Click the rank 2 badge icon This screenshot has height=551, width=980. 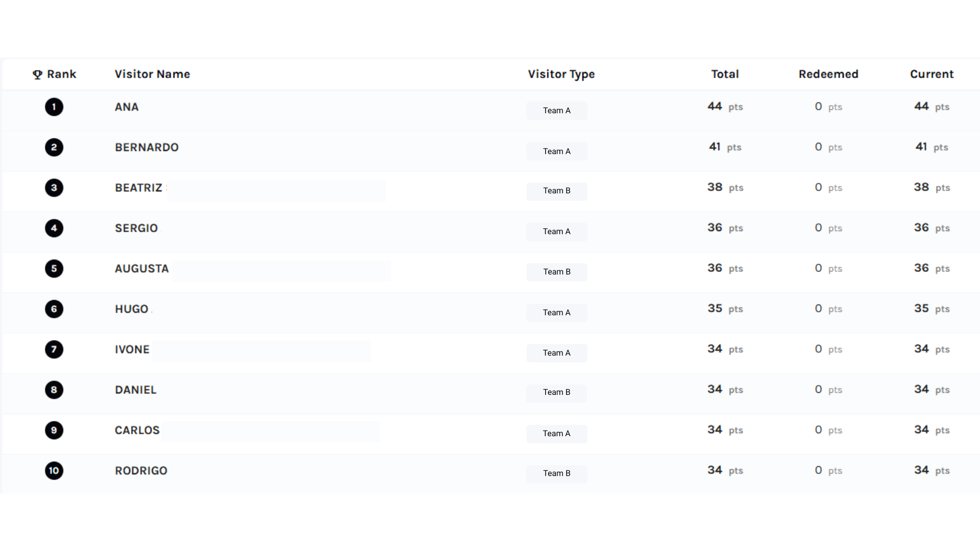tap(54, 147)
